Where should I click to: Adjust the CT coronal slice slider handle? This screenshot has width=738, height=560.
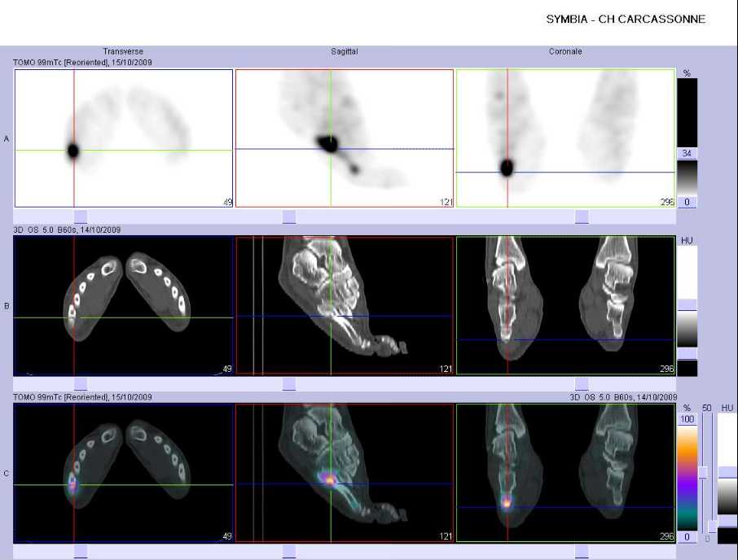(x=582, y=384)
